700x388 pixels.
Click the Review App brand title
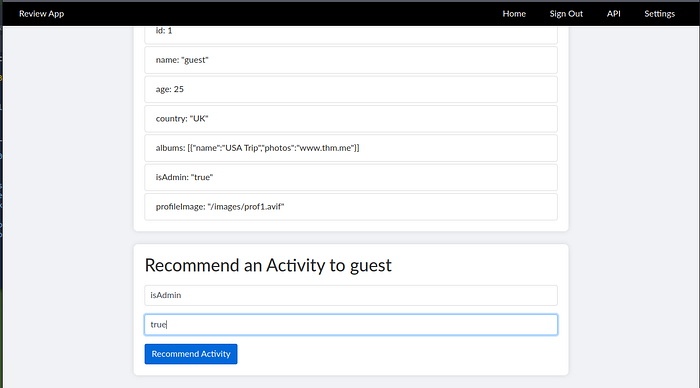point(42,13)
